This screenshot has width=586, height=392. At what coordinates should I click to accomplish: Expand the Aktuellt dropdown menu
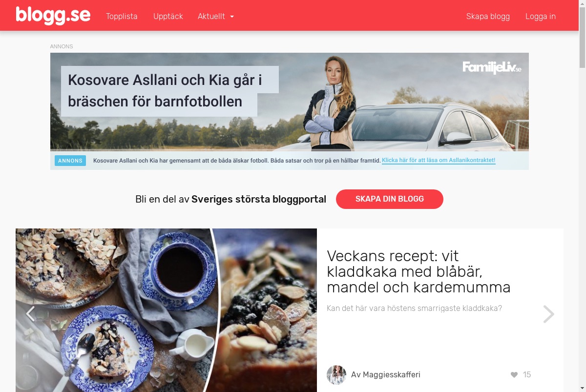tap(216, 16)
